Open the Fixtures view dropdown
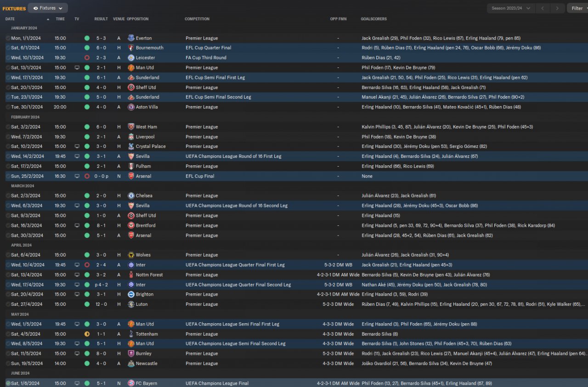The height and width of the screenshot is (387, 588). (x=48, y=8)
